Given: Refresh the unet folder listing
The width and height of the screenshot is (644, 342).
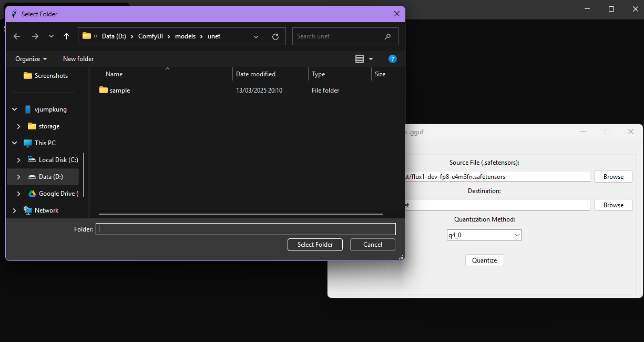Looking at the screenshot, I should [275, 36].
